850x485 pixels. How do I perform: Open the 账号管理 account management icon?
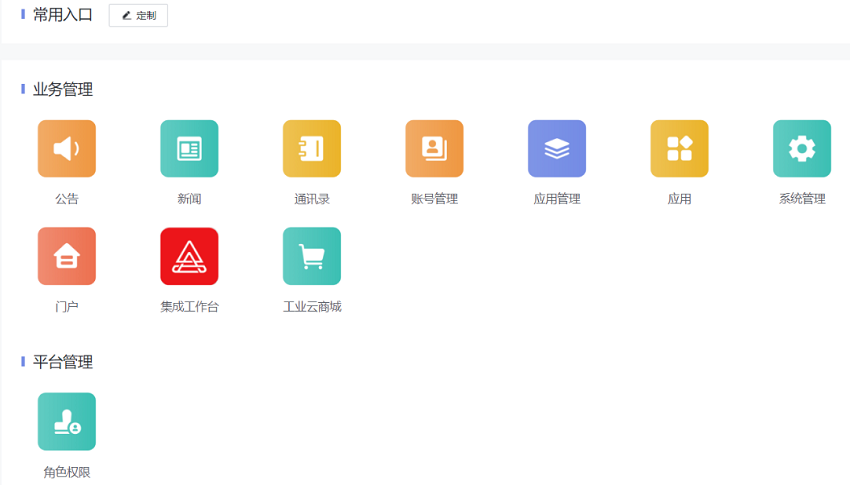[x=434, y=148]
